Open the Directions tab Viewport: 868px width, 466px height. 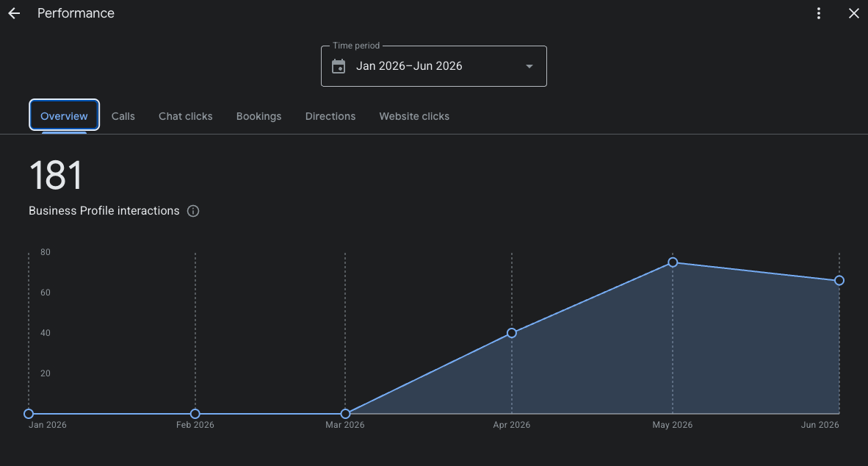[330, 116]
